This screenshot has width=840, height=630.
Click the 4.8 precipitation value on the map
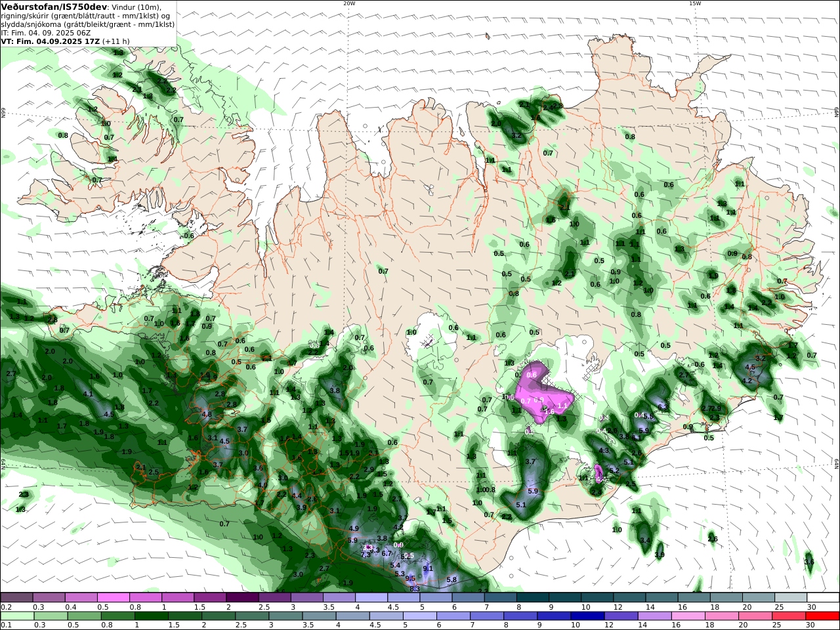point(207,415)
